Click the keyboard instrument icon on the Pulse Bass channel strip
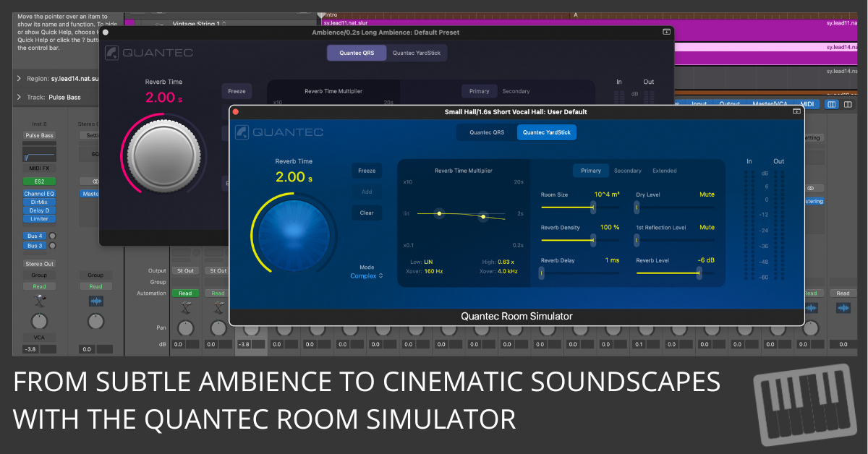Screen dimensions: 868x454 coord(39,300)
